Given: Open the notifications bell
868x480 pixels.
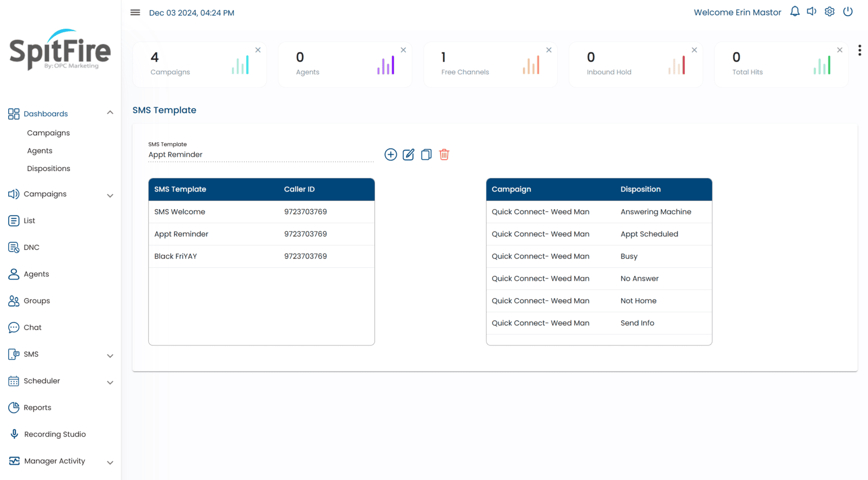Looking at the screenshot, I should 795,11.
